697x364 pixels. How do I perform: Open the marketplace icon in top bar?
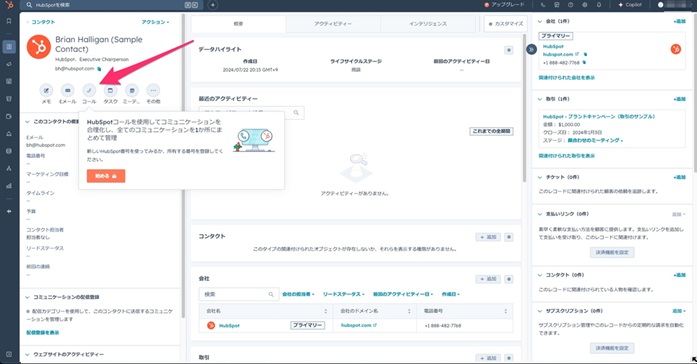click(557, 5)
